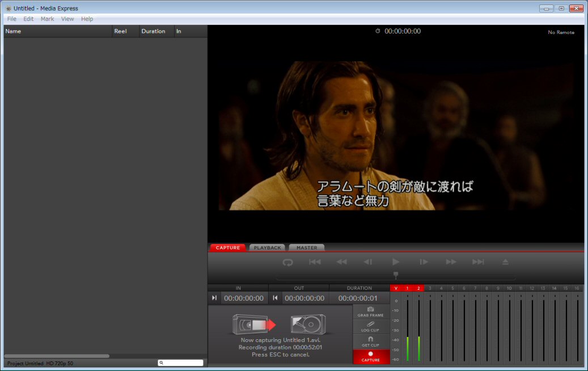588x371 pixels.
Task: Click the video preview image
Action: pos(396,136)
